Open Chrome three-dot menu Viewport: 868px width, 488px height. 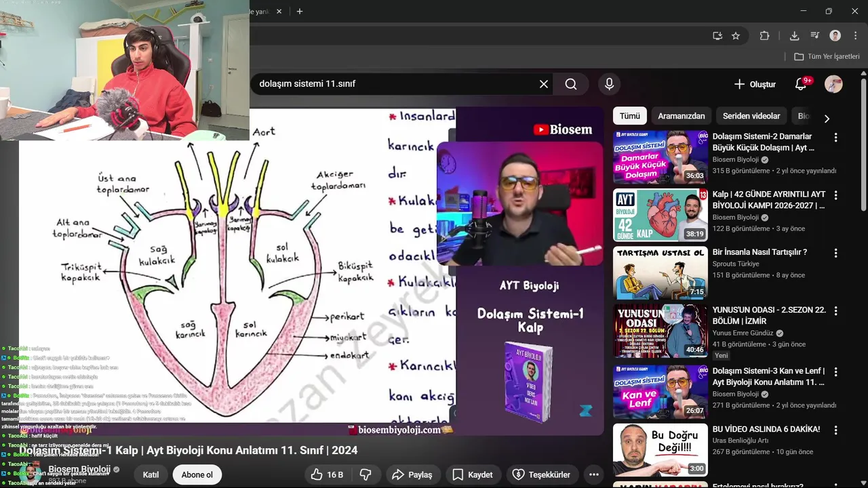pyautogui.click(x=854, y=36)
